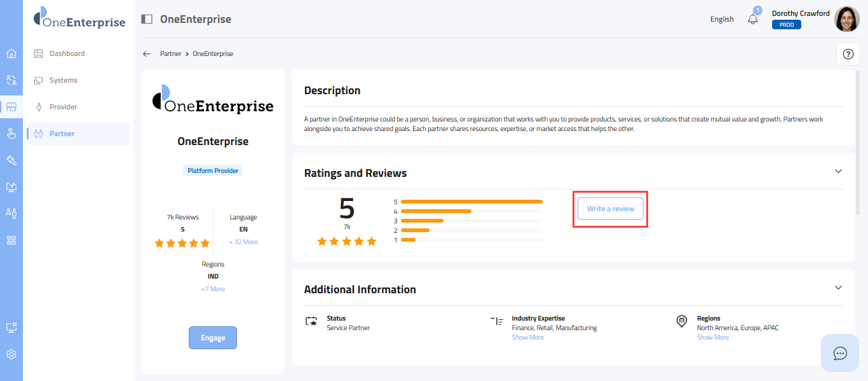Collapse the Additional Information section
The width and height of the screenshot is (868, 381).
click(838, 287)
